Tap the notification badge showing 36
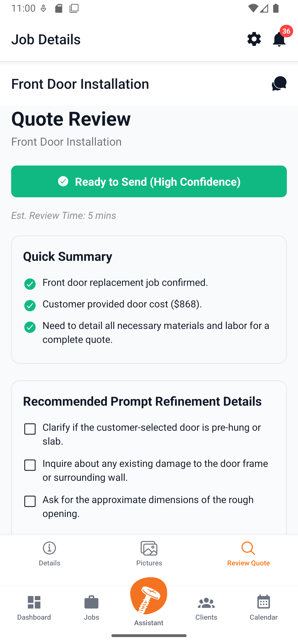Screen dimensions: 298x644 [286, 31]
